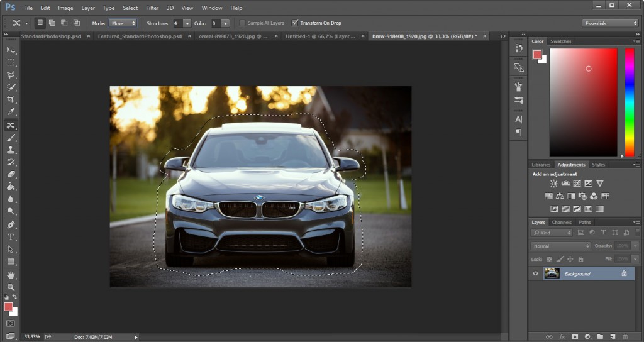Open the Filter menu
This screenshot has height=342, width=644.
pos(152,8)
